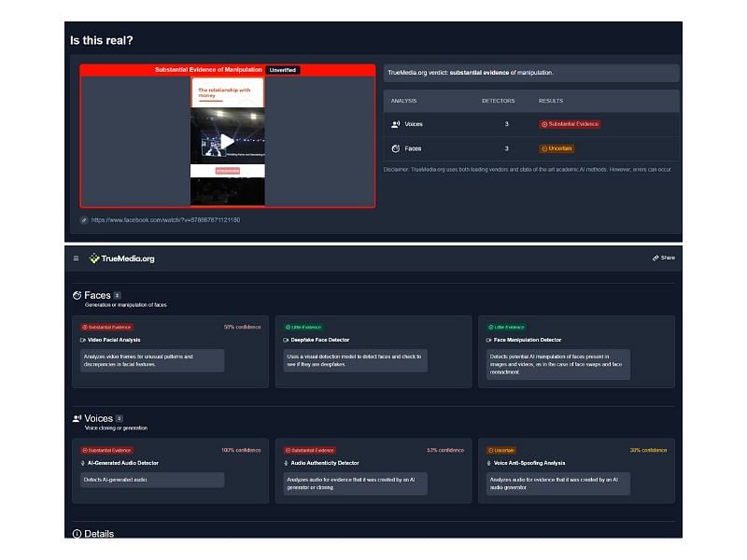Click the AI-Generated Audio Detector microphone icon
Screen dimensions: 747x560
83,463
